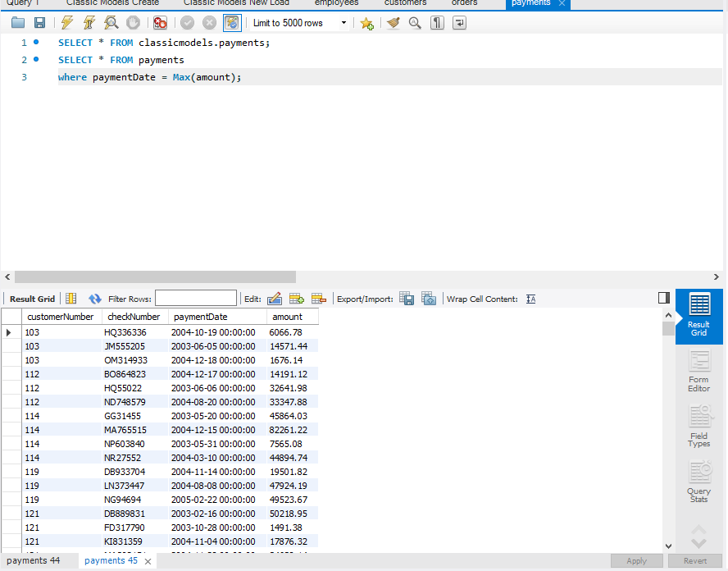Insert new row icon in result toolbar
The width and height of the screenshot is (728, 571).
click(x=297, y=299)
